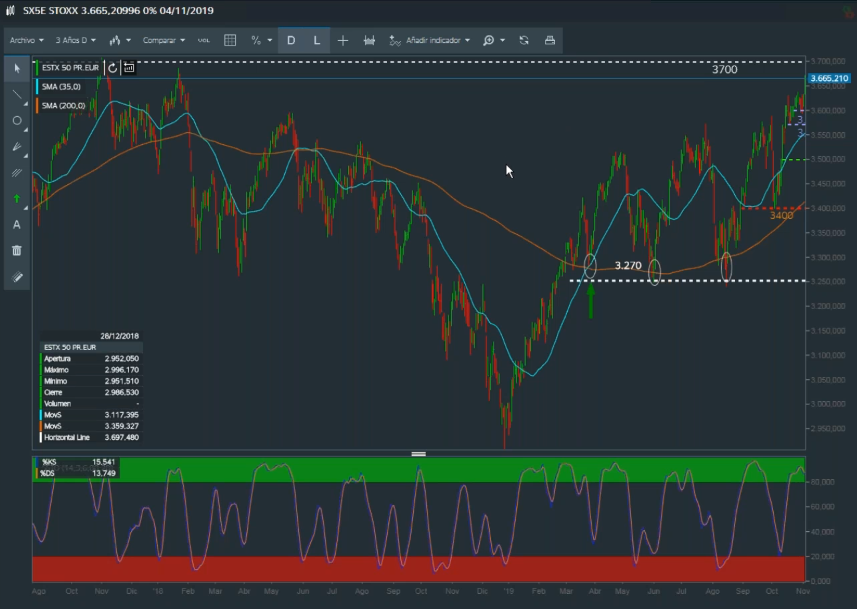Select the green up-arrow marker tool
The height and width of the screenshot is (609, 857).
(x=17, y=199)
